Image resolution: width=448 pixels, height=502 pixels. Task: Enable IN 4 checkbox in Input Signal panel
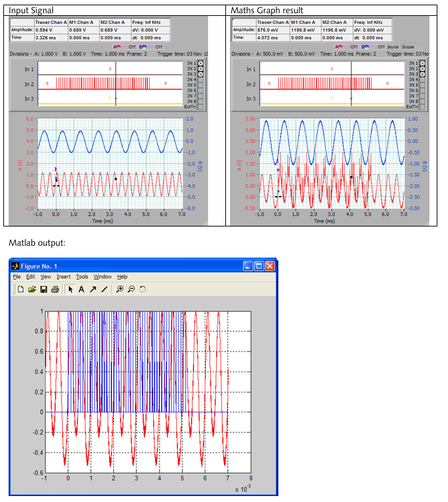(x=201, y=79)
